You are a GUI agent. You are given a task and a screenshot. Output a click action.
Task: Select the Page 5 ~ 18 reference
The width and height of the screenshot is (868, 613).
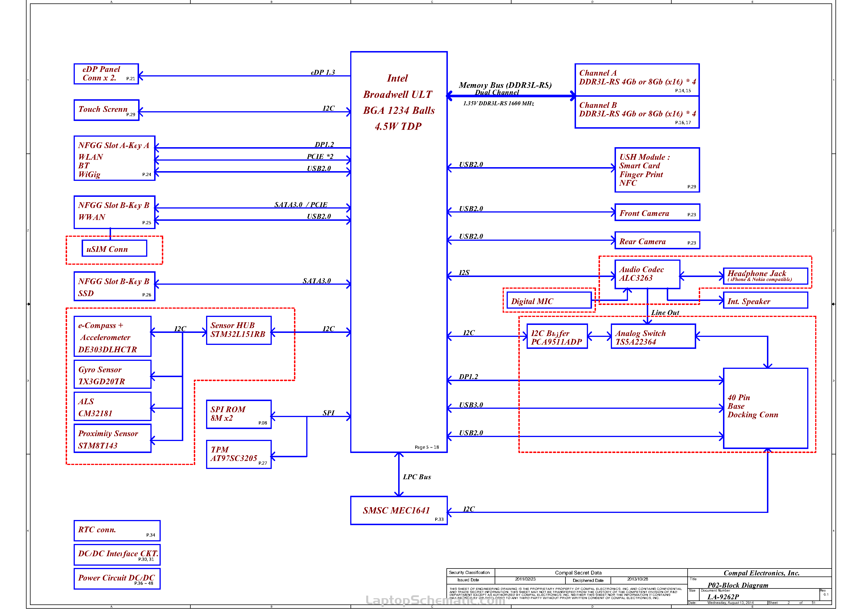click(x=427, y=447)
